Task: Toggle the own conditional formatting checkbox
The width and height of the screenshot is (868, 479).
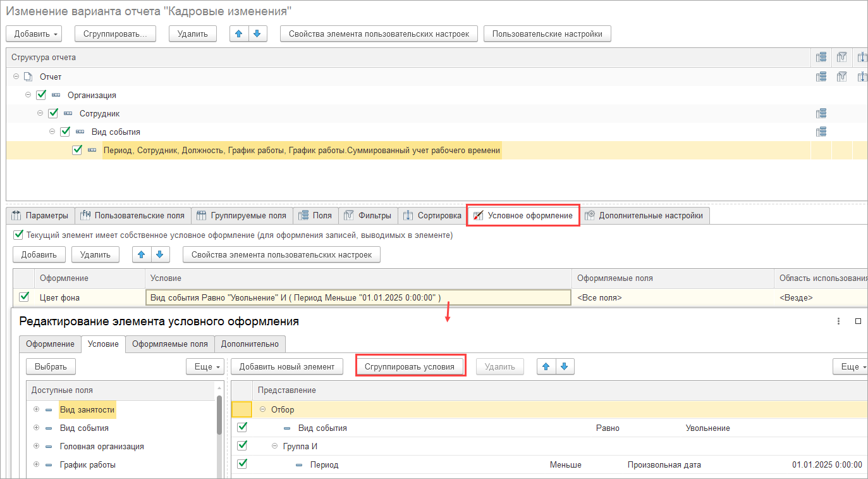Action: point(18,235)
